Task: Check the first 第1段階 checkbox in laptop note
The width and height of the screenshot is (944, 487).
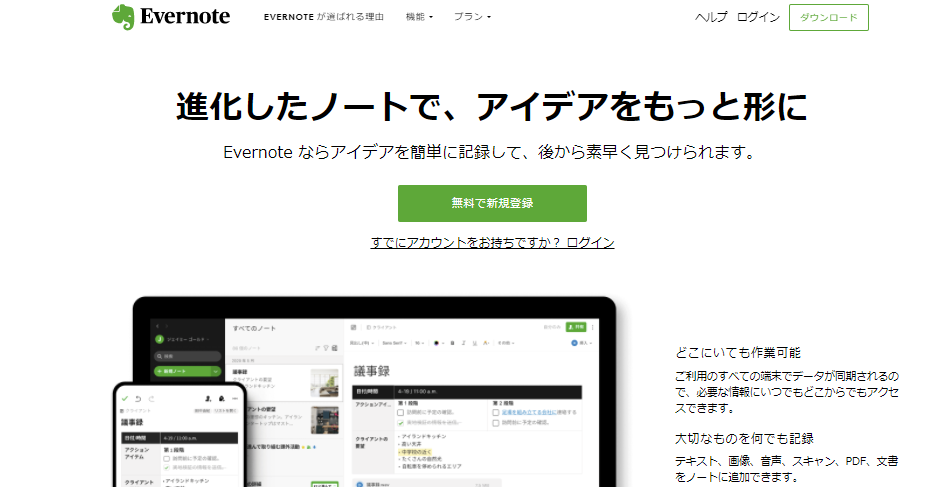Action: point(400,412)
